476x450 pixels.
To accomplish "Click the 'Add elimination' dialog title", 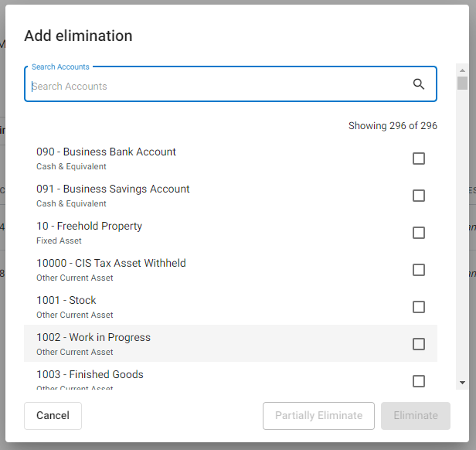I will pos(78,36).
